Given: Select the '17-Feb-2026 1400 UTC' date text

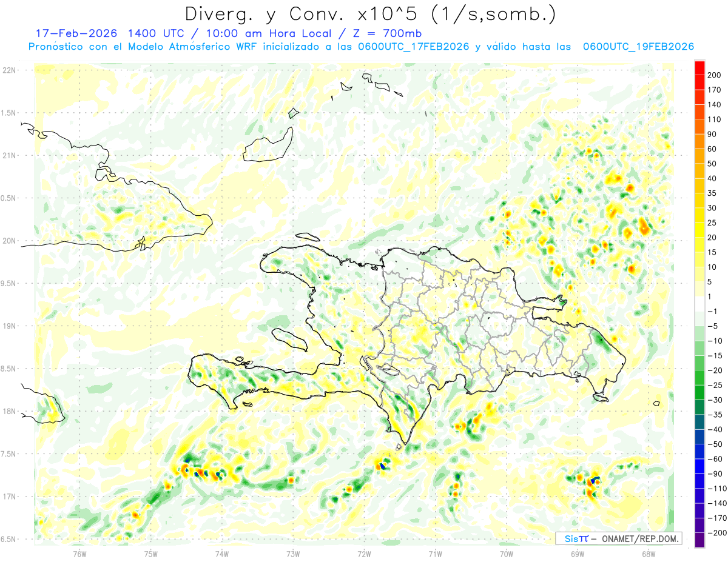Looking at the screenshot, I should pos(112,33).
